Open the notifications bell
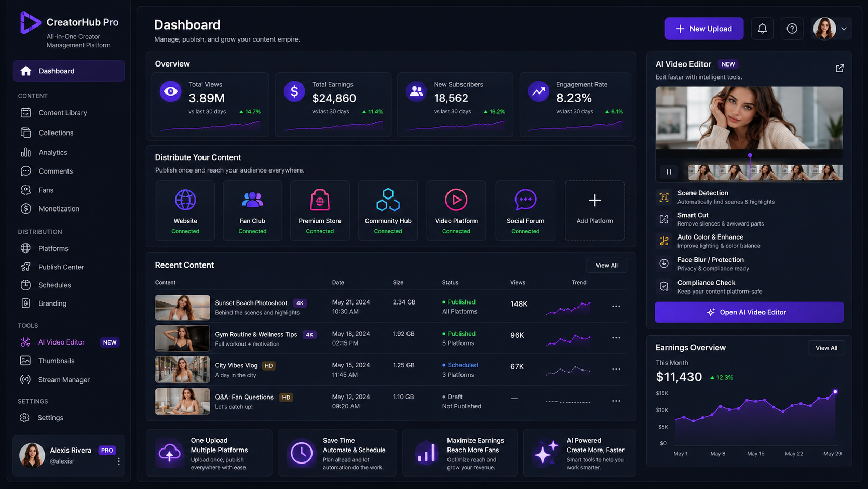 click(762, 29)
